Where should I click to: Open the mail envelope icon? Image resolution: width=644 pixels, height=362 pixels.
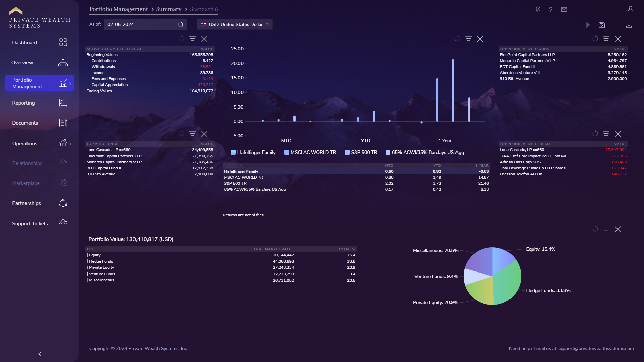(x=564, y=9)
